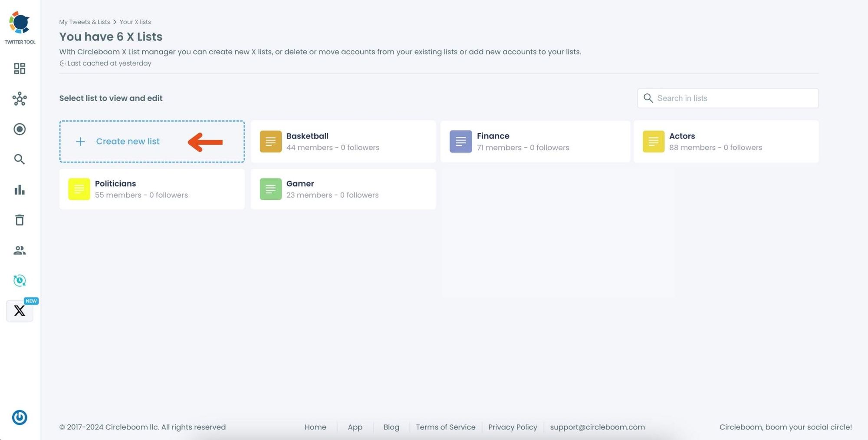Open the X tool marked NEW
This screenshot has width=868, height=440.
20,311
